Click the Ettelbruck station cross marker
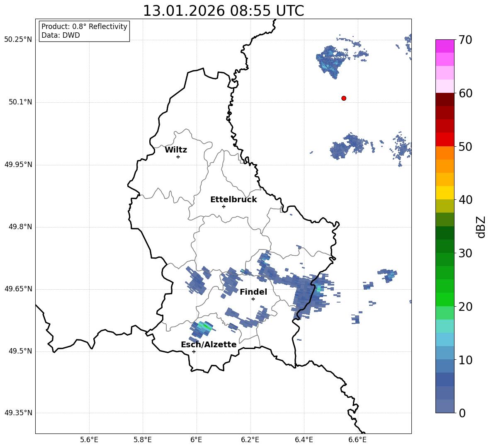Viewport: 491px width, 448px height. (224, 206)
